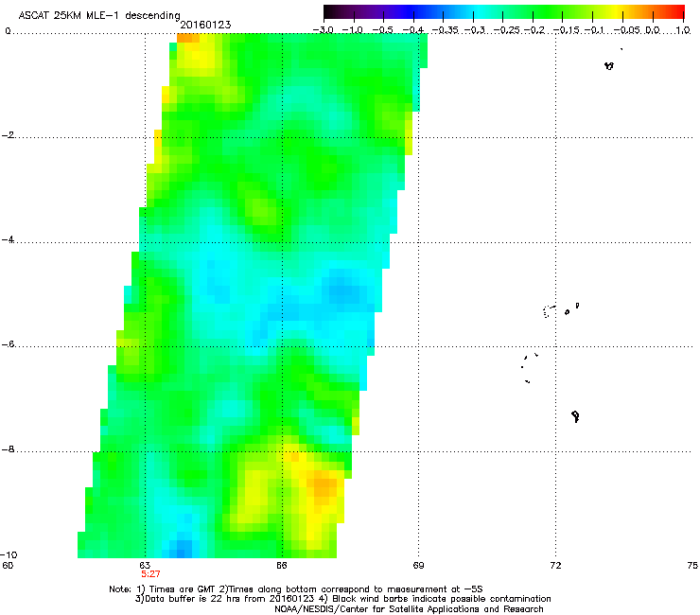The image size is (700, 615).
Task: Click the cyan section of the colorbar
Action: tap(478, 11)
